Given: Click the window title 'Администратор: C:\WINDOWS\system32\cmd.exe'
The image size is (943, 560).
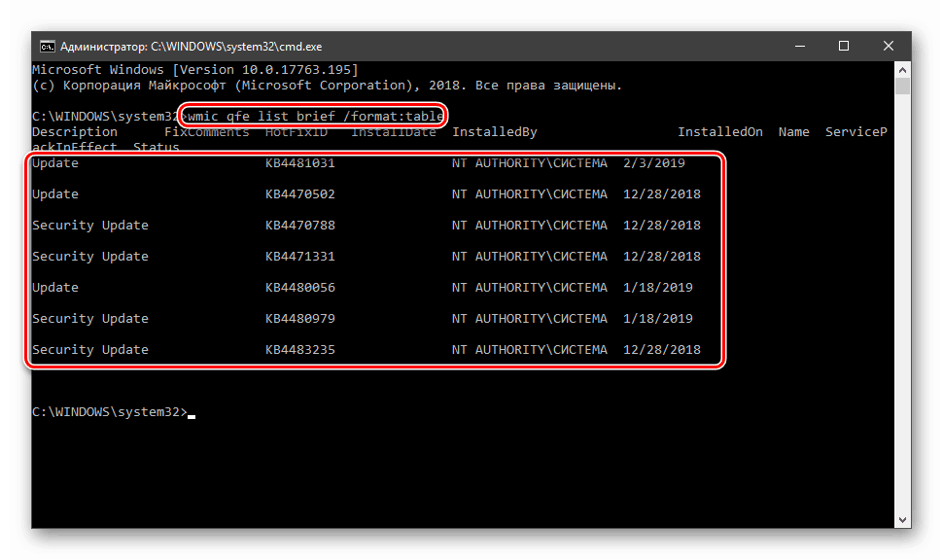Looking at the screenshot, I should 192,47.
